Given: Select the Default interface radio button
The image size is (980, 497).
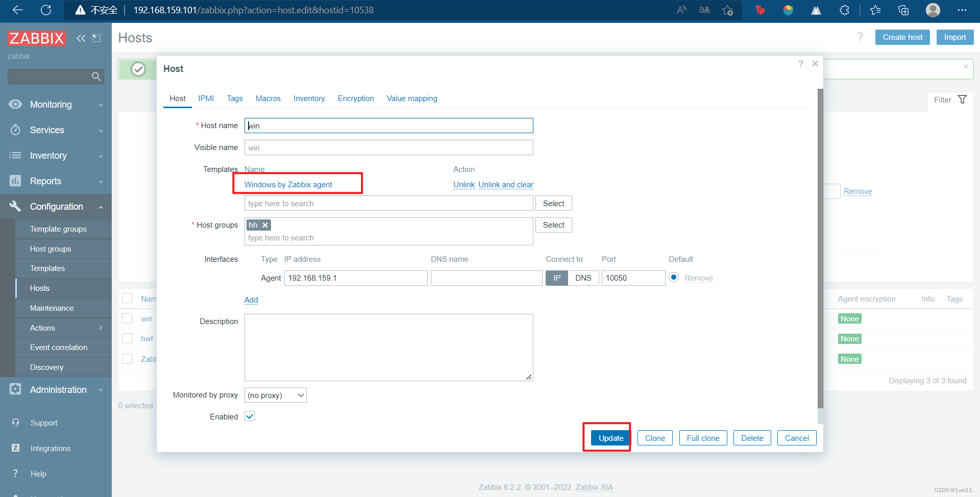Looking at the screenshot, I should [674, 277].
